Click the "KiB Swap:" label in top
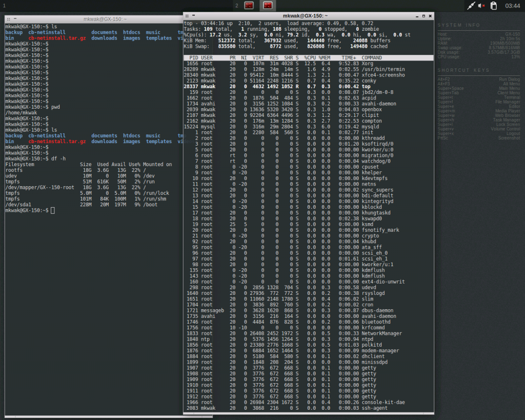Image resolution: width=525 pixels, height=420 pixels. point(196,46)
